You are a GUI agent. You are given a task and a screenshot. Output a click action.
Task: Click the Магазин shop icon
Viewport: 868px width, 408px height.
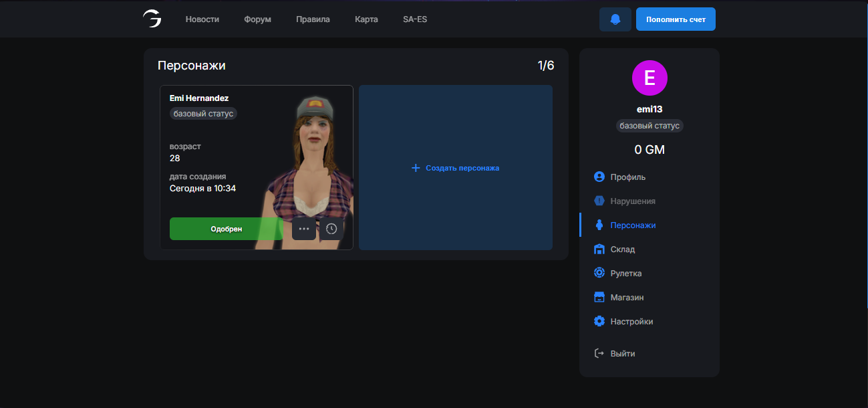[599, 298]
